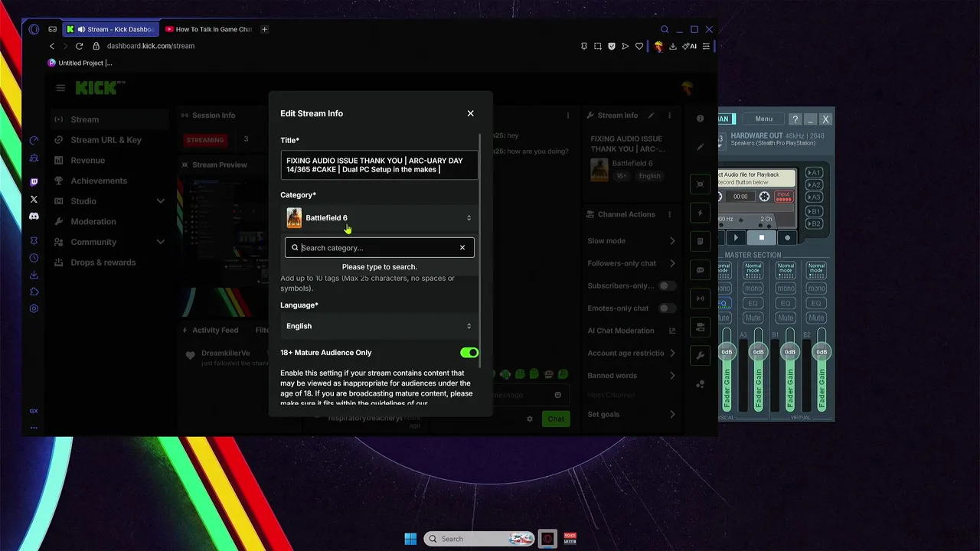Click Voicemeeter cassette record button
The width and height of the screenshot is (980, 551).
click(787, 238)
